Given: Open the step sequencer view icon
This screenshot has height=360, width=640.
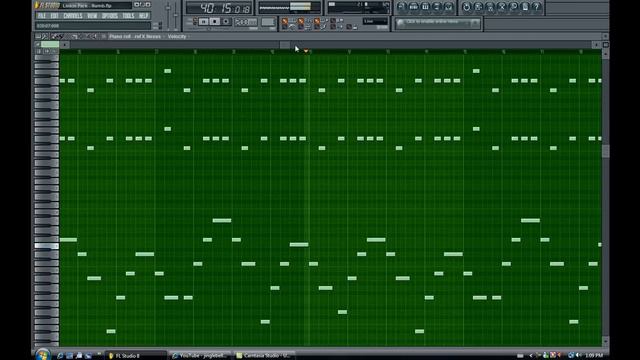Looking at the screenshot, I should [x=413, y=7].
